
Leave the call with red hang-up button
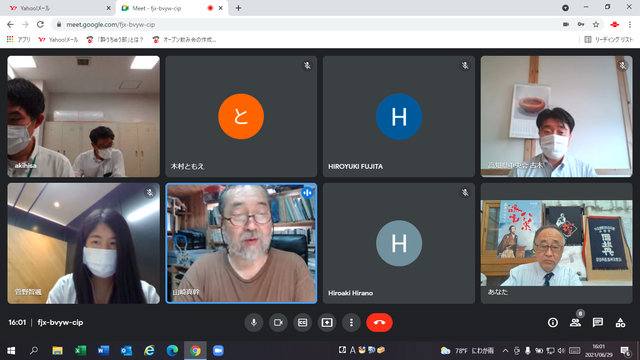coord(379,322)
